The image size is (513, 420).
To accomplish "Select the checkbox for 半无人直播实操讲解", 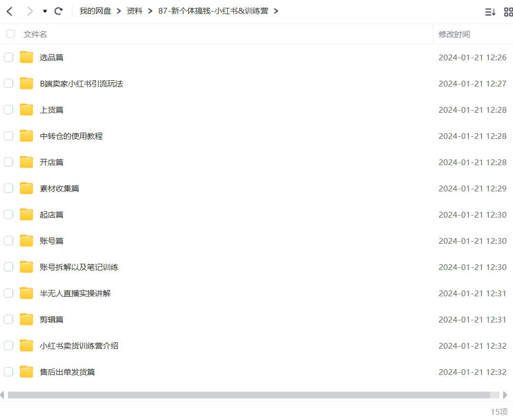I will (8, 293).
